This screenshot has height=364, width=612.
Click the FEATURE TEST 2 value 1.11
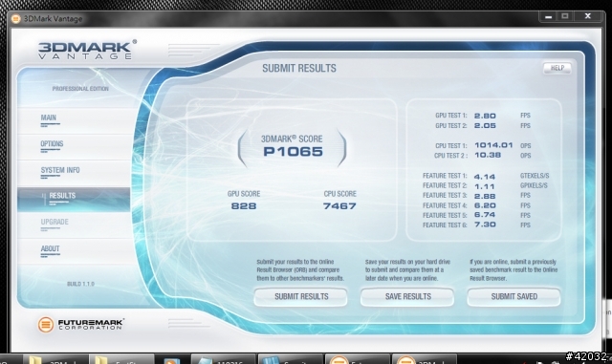click(x=485, y=186)
